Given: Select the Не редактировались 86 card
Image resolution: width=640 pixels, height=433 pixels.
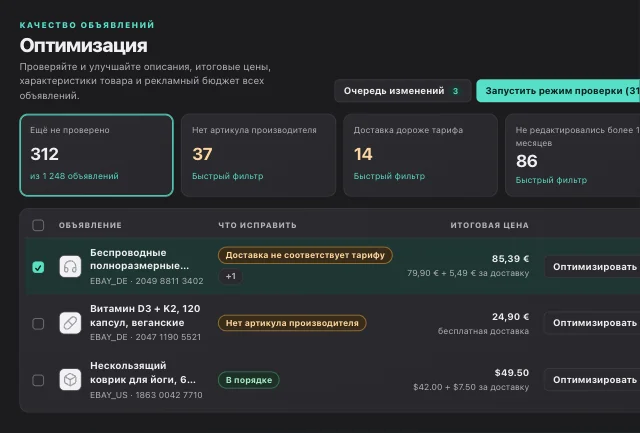Looking at the screenshot, I should tap(573, 155).
